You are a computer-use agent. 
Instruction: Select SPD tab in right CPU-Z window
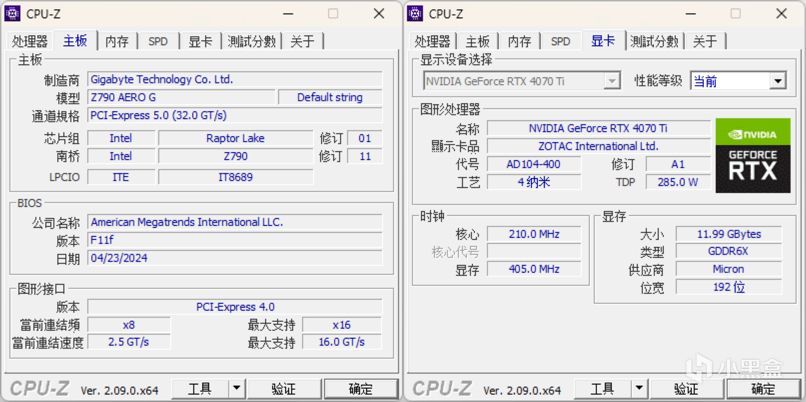click(560, 41)
